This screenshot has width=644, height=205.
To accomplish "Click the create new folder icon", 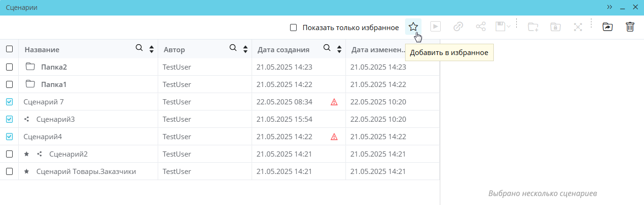I will [533, 27].
